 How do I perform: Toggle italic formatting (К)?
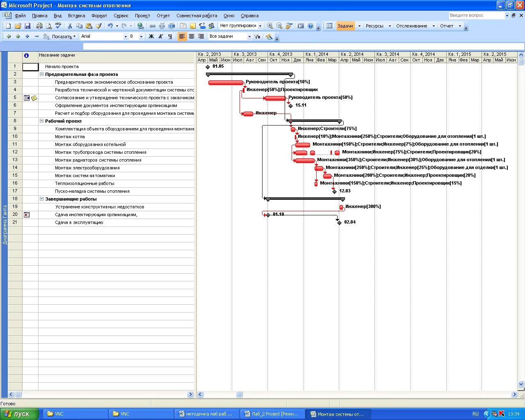coord(161,37)
